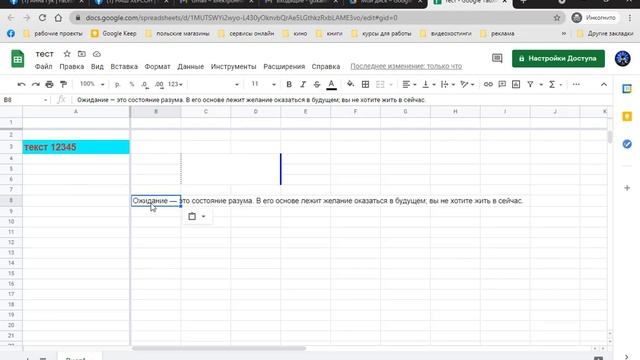Image resolution: width=640 pixels, height=360 pixels.
Task: Increase decimal places button
Action: click(x=159, y=84)
